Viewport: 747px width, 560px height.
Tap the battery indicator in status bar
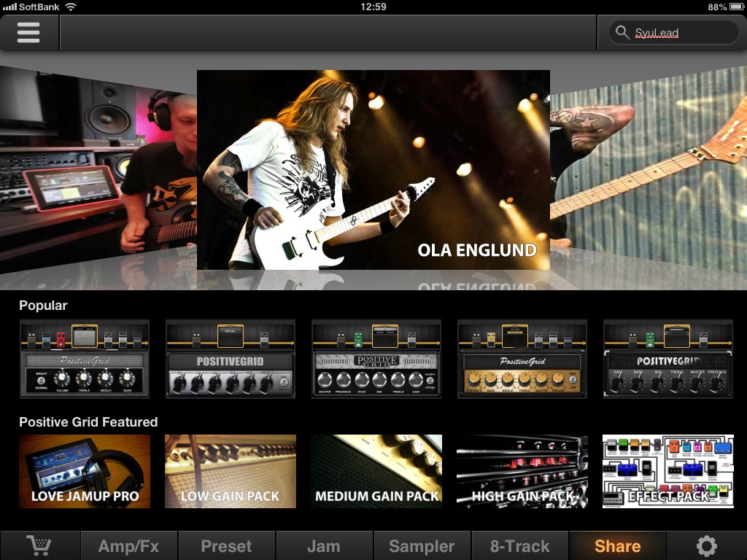pos(737,7)
